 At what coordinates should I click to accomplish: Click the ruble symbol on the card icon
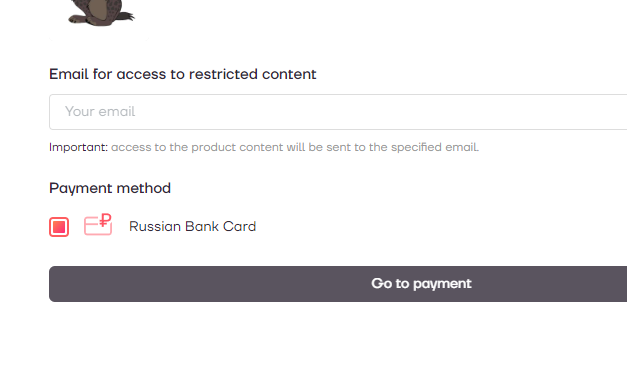tap(105, 220)
